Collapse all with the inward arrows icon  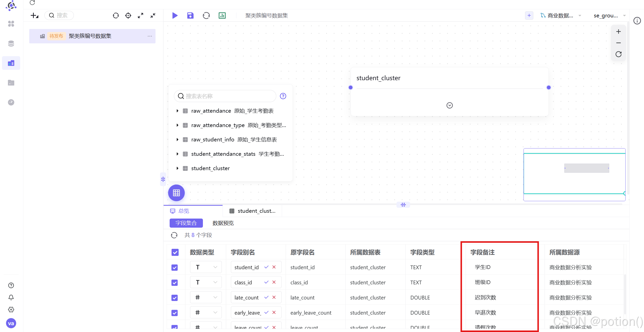click(153, 16)
